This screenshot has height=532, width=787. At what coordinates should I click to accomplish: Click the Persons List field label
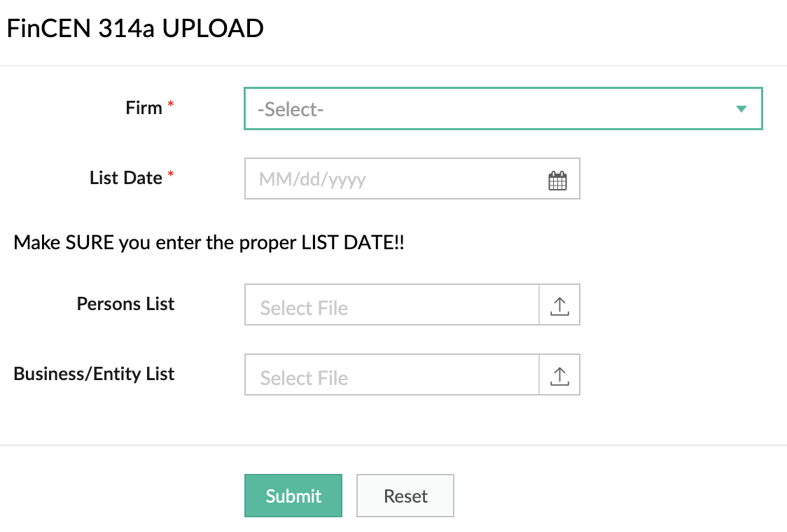pos(126,304)
